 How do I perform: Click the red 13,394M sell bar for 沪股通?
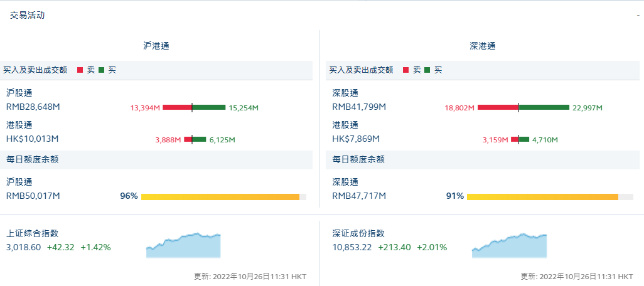pos(177,107)
